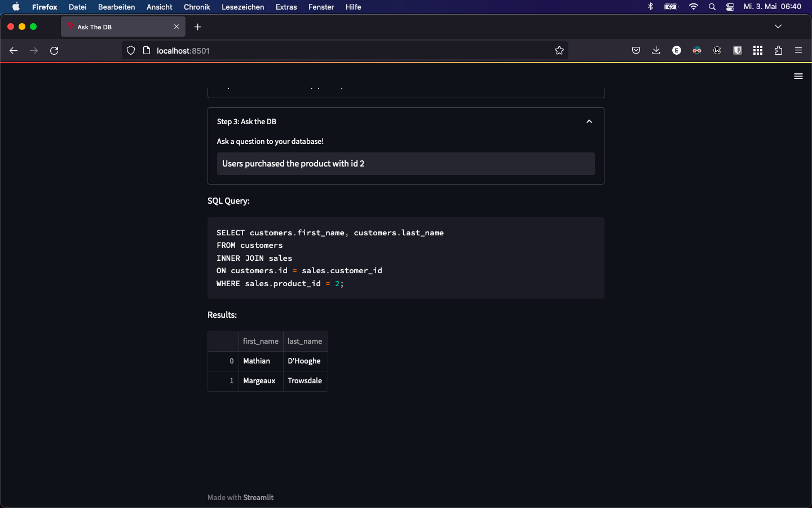Viewport: 812px width, 508px height.
Task: Click the Results: heading
Action: tap(222, 315)
